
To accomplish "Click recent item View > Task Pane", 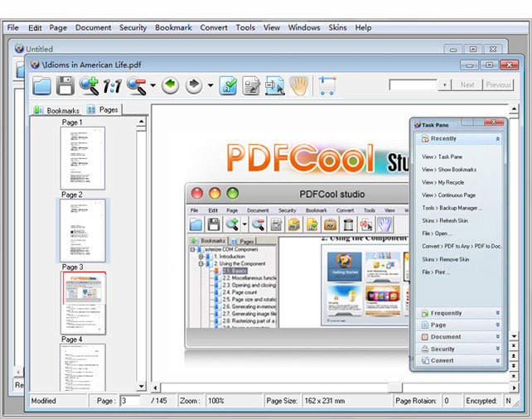I will coord(442,157).
